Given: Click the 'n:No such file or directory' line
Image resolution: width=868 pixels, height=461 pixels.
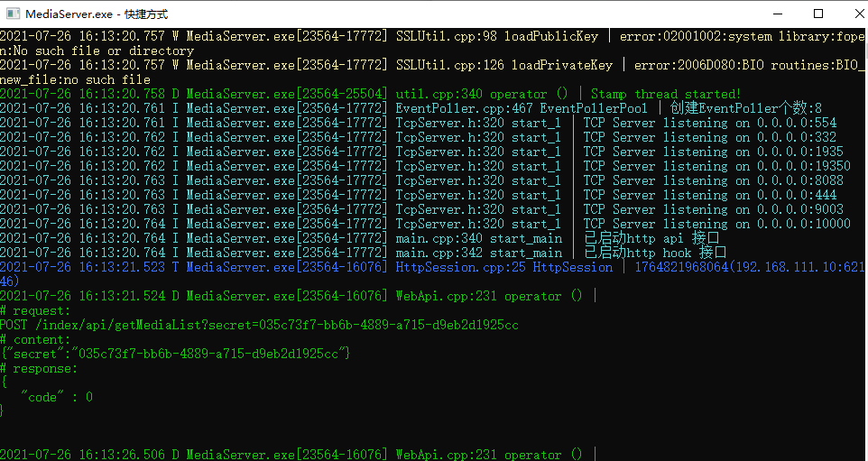Looking at the screenshot, I should coord(97,51).
